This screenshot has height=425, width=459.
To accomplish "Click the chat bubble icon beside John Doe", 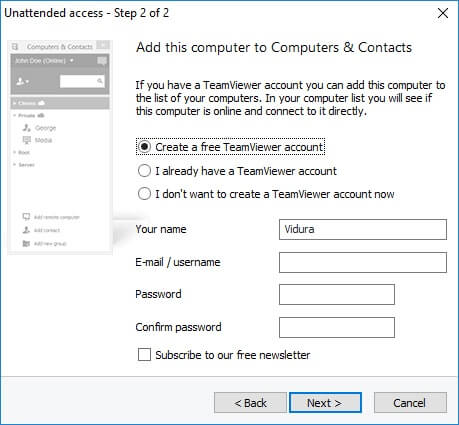I will (102, 61).
